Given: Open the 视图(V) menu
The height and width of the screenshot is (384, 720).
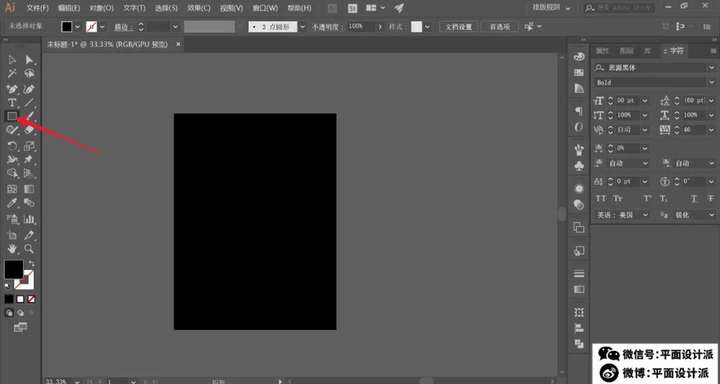Looking at the screenshot, I should coord(231,8).
